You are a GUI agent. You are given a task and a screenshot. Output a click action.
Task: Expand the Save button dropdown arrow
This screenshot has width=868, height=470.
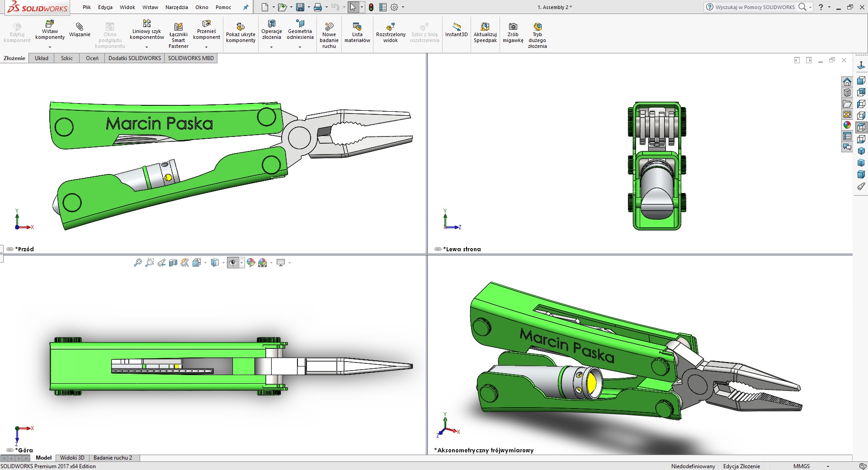309,7
